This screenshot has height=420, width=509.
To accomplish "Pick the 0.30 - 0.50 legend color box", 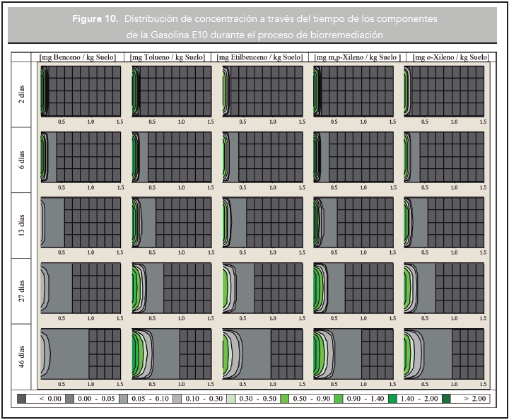I will coord(230,399).
